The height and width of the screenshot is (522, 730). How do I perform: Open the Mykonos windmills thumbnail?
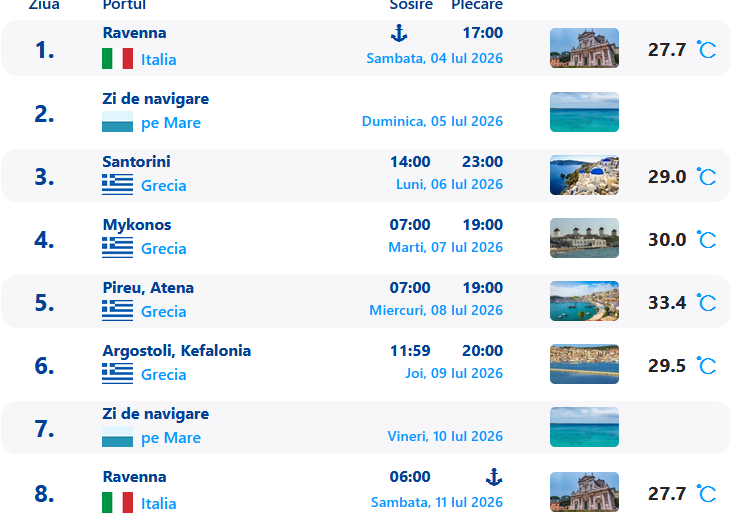point(584,238)
